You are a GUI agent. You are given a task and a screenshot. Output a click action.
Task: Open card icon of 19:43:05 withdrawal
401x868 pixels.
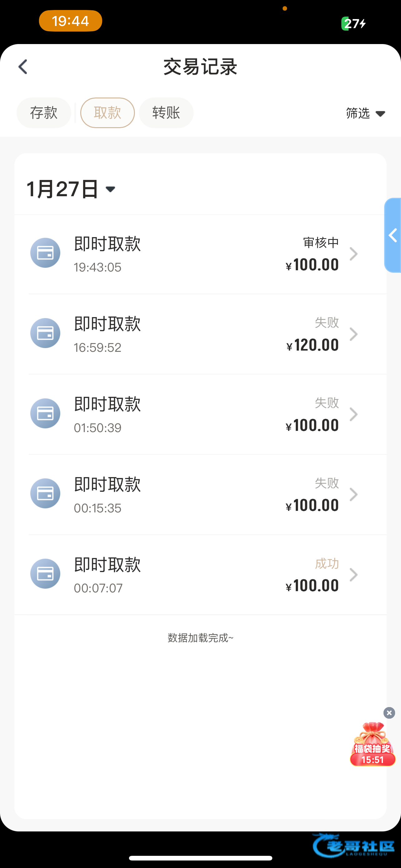(45, 253)
